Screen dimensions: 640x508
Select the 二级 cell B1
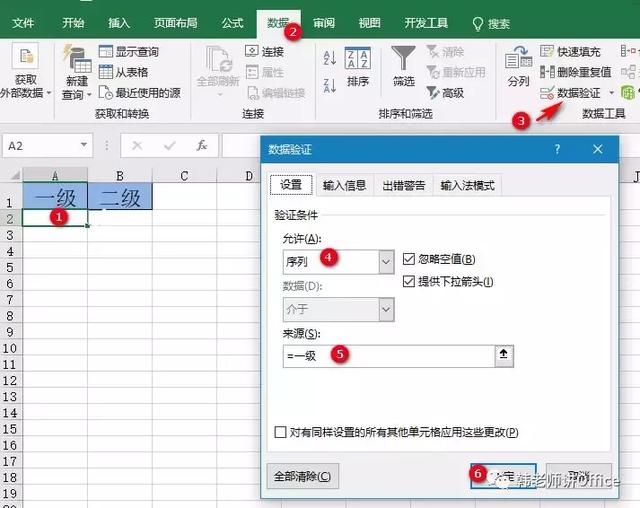120,197
